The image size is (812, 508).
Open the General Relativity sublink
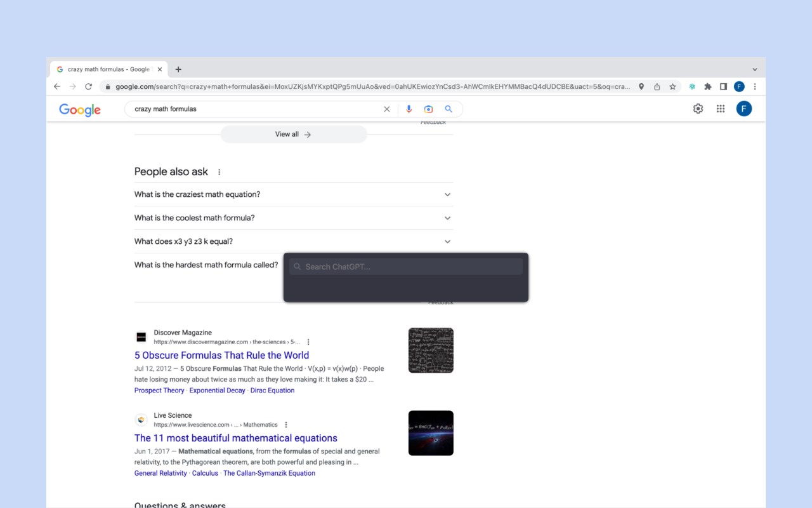click(x=160, y=473)
